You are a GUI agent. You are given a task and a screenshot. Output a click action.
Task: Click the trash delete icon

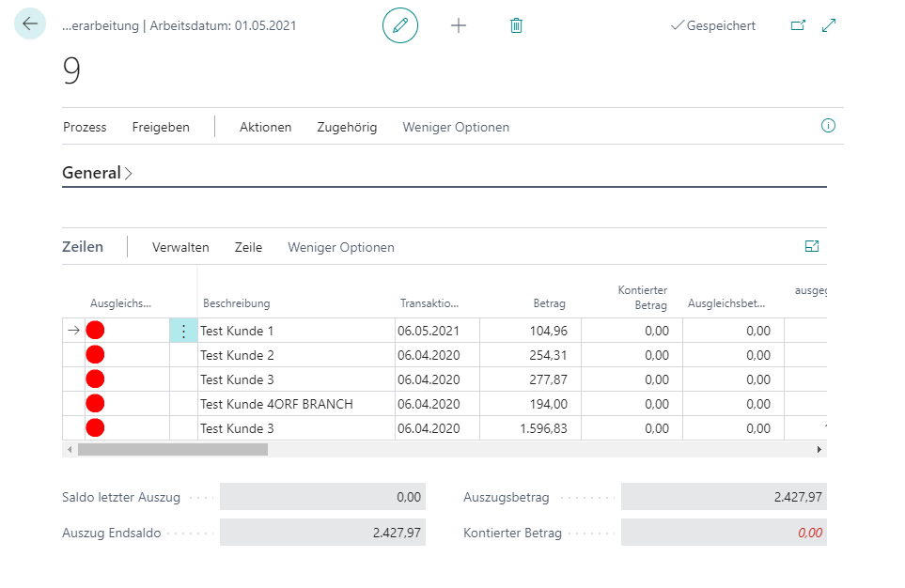pyautogui.click(x=516, y=25)
